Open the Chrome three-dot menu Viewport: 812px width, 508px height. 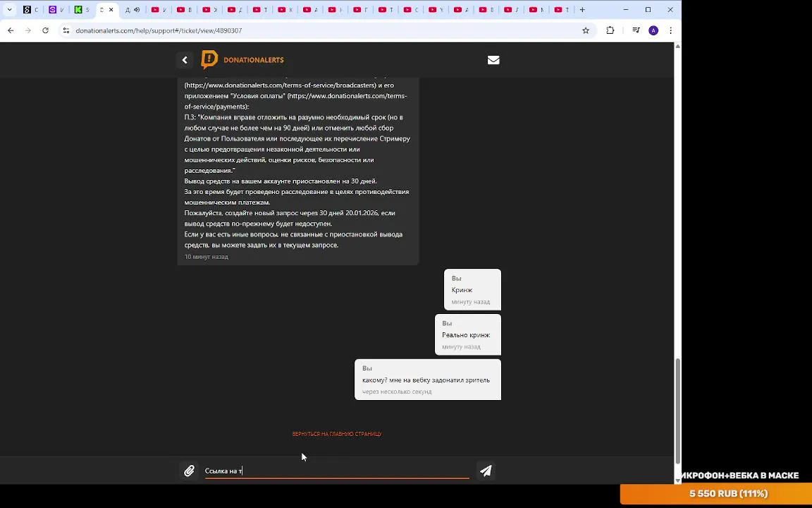670,30
